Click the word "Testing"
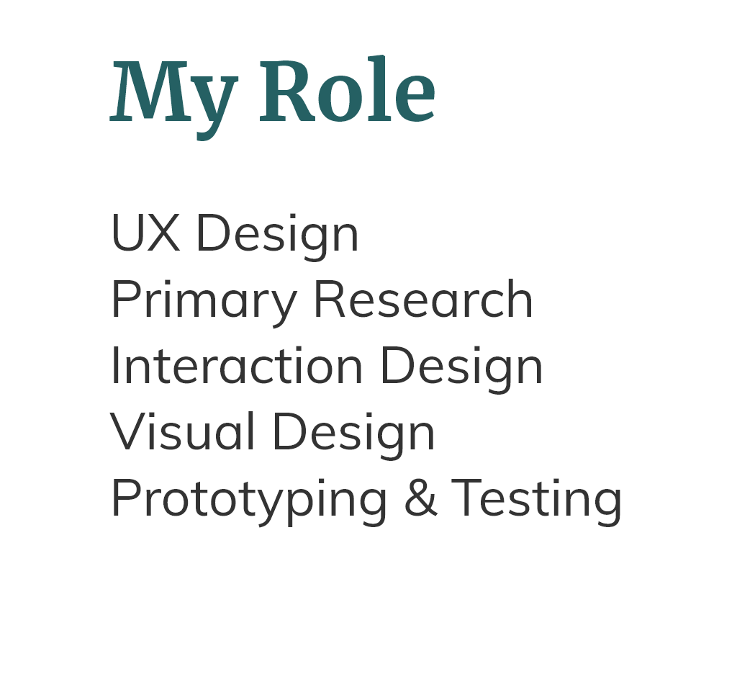The height and width of the screenshot is (700, 737). [x=537, y=501]
